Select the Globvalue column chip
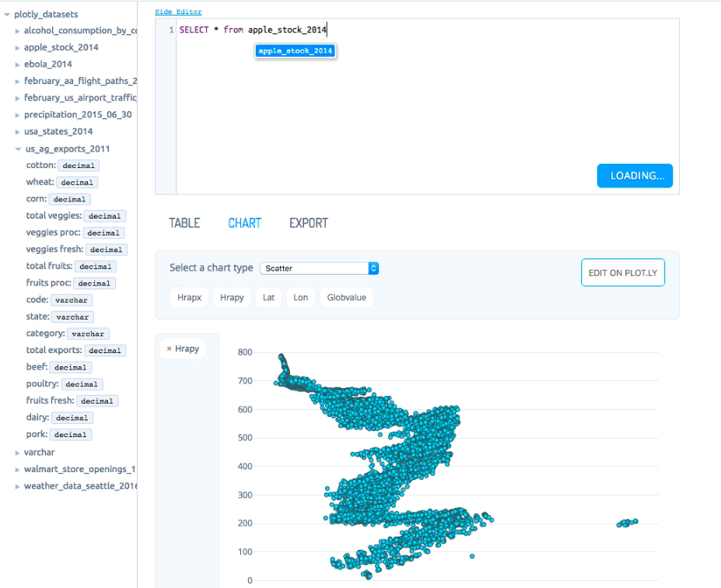 346,298
